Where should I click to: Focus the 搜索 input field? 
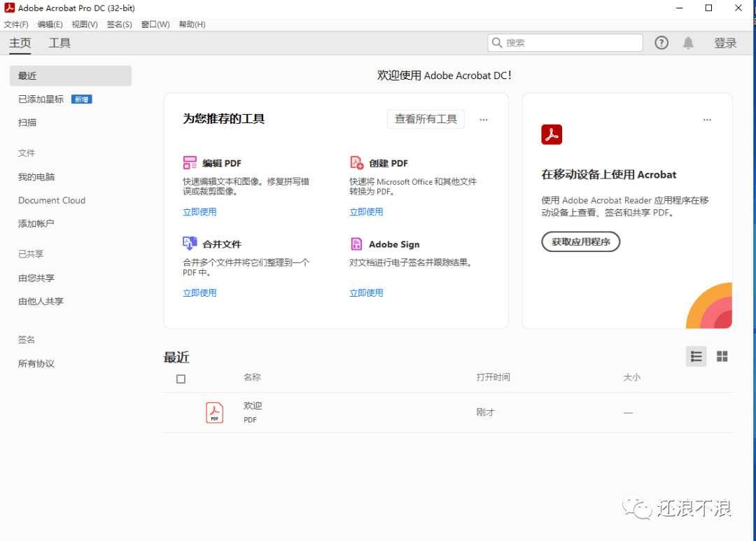point(565,43)
